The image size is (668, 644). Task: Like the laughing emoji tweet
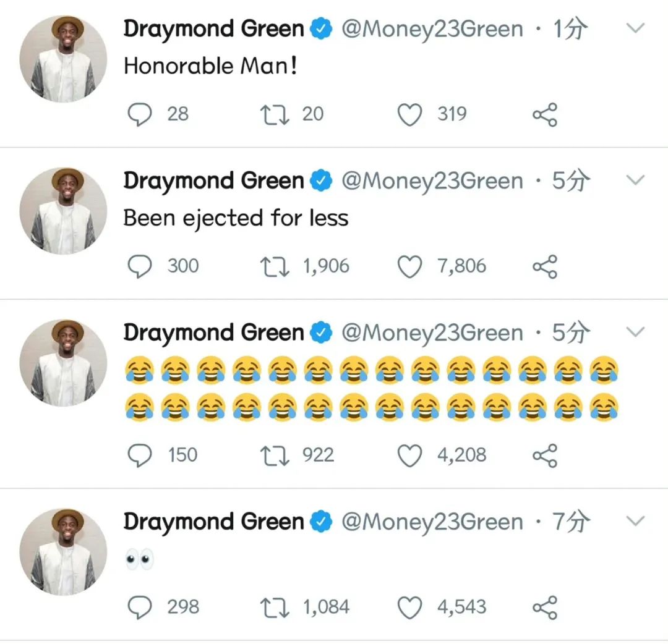(410, 456)
